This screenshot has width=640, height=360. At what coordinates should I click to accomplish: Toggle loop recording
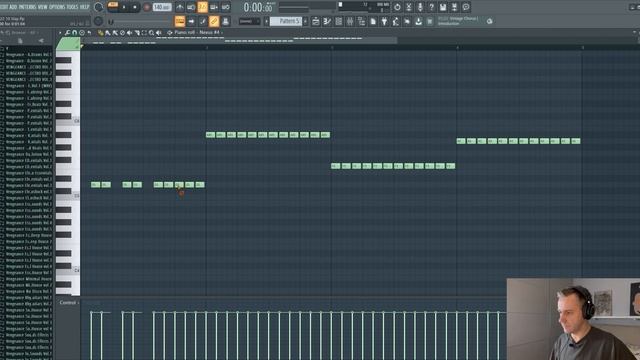pyautogui.click(x=225, y=7)
